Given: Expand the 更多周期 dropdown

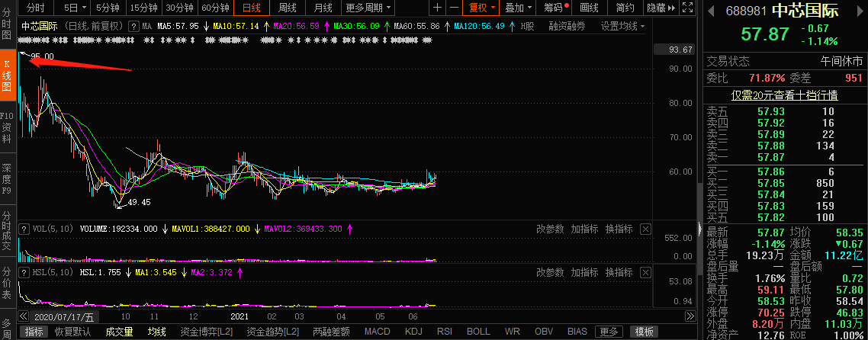Looking at the screenshot, I should 369,8.
